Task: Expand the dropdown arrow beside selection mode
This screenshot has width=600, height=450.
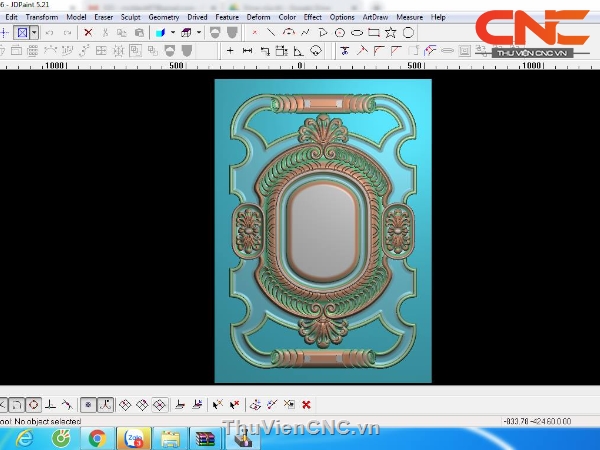Action: click(34, 32)
